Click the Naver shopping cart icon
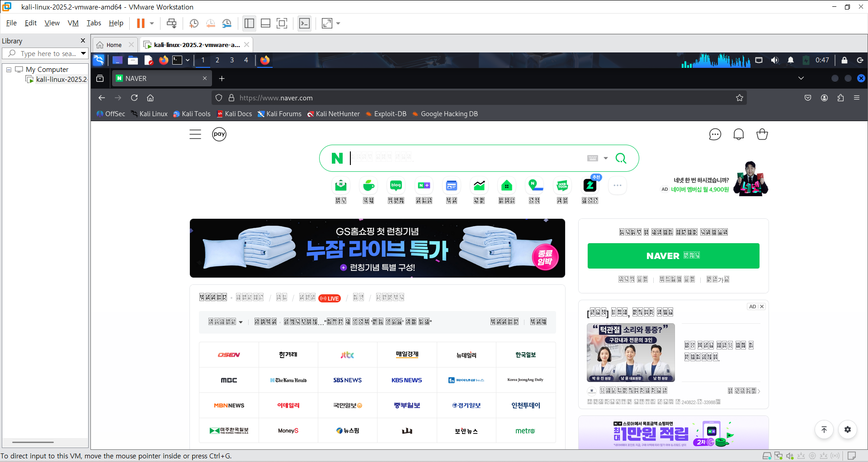The height and width of the screenshot is (462, 868). coord(762,134)
